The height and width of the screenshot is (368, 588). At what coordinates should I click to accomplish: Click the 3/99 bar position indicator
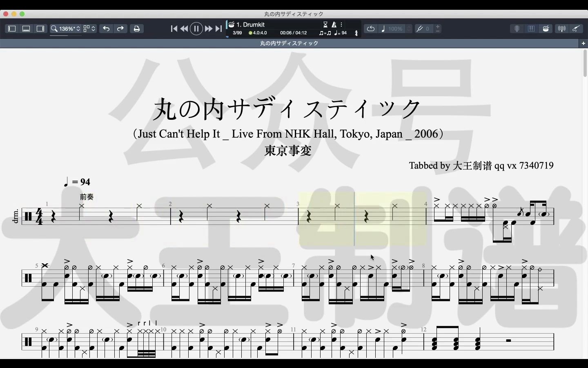[237, 33]
